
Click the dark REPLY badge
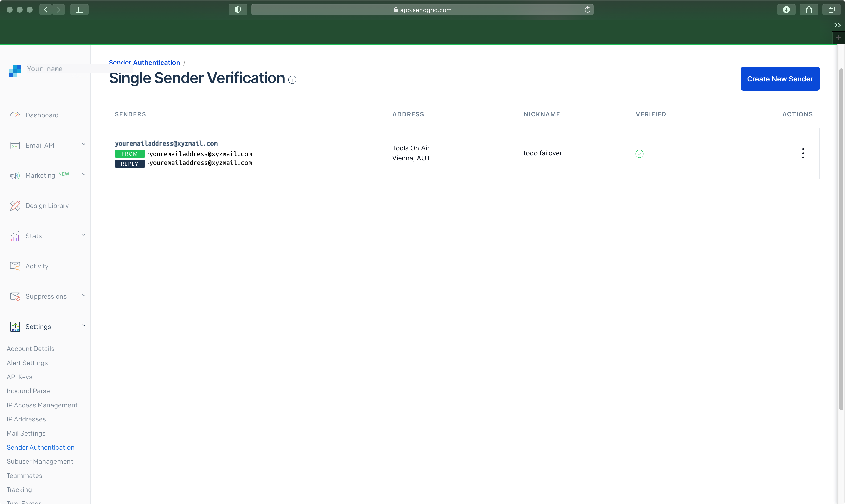click(x=130, y=164)
